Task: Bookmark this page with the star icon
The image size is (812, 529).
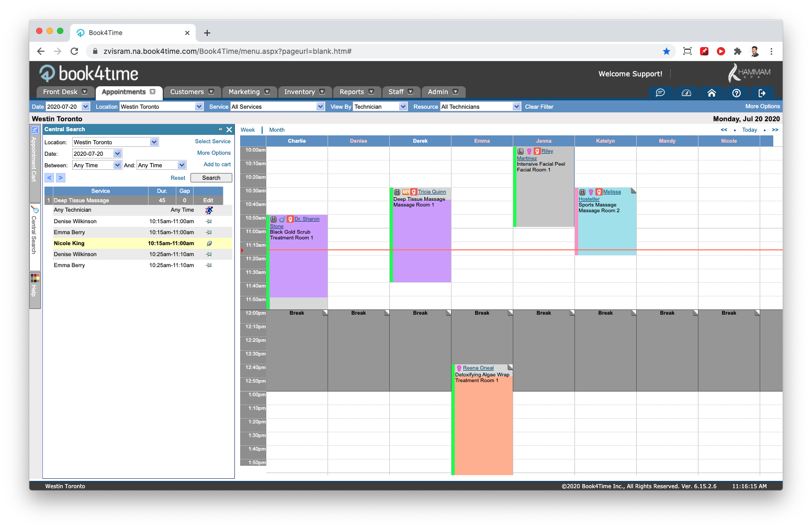Action: click(666, 51)
